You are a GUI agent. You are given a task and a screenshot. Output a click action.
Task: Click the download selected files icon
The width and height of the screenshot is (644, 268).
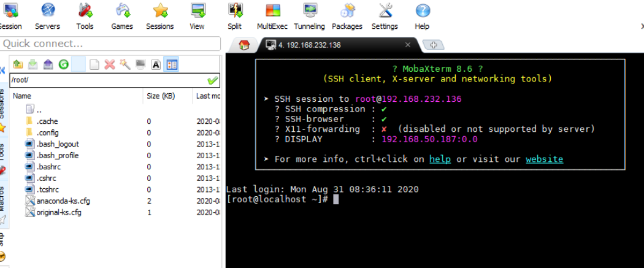tap(33, 64)
